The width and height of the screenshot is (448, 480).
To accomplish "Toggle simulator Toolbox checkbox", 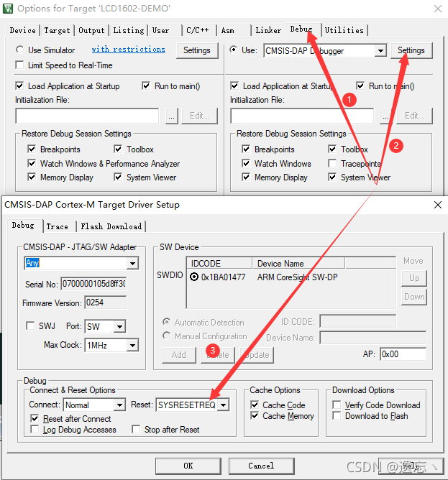I will pos(118,149).
